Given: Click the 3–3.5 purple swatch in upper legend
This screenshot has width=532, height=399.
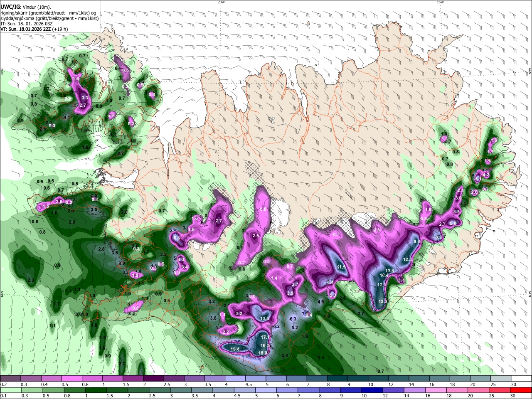Looking at the screenshot, I should [x=194, y=379].
